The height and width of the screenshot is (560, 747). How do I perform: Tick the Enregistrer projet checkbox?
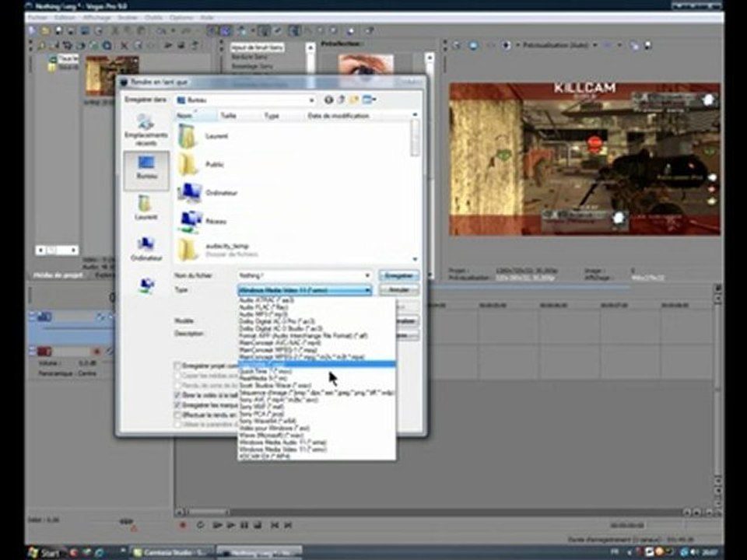(177, 366)
